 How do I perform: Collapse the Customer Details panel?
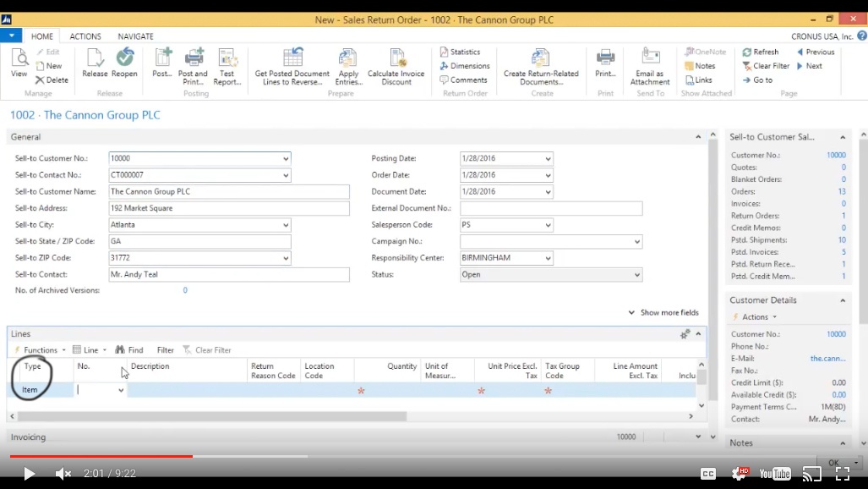tap(843, 300)
